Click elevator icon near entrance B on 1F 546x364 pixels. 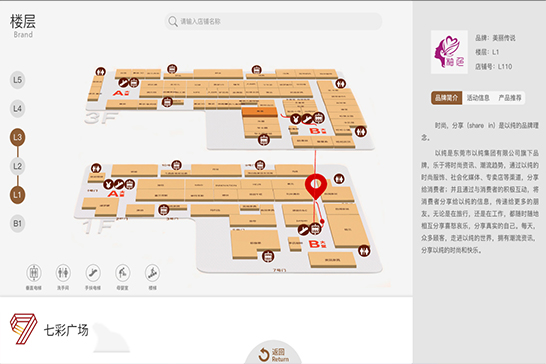coord(315,229)
